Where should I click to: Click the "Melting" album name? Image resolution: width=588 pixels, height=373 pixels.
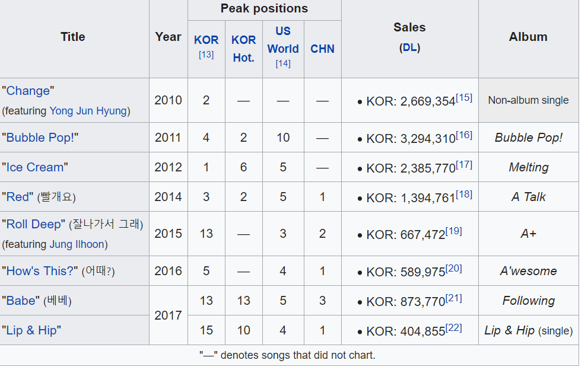[529, 167]
